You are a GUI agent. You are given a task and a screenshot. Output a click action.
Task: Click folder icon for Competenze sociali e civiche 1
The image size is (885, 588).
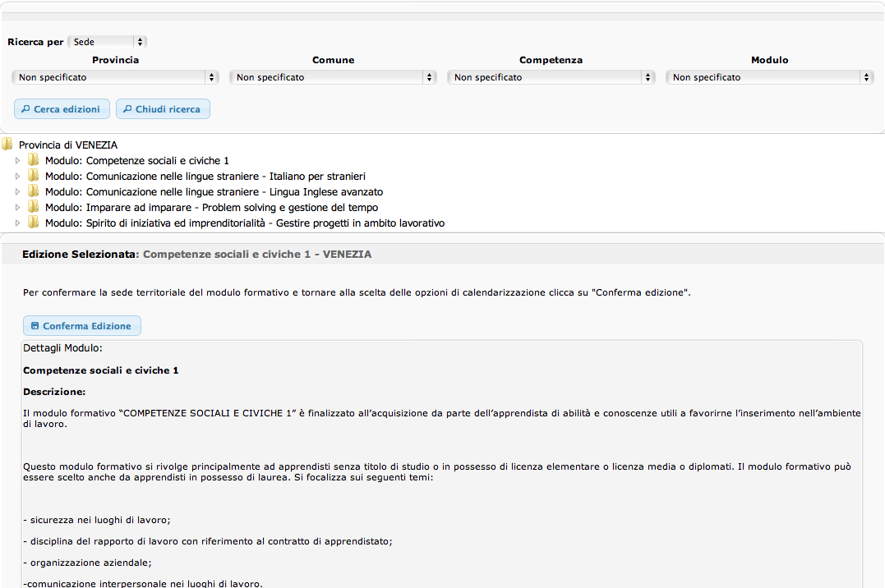pyautogui.click(x=33, y=160)
